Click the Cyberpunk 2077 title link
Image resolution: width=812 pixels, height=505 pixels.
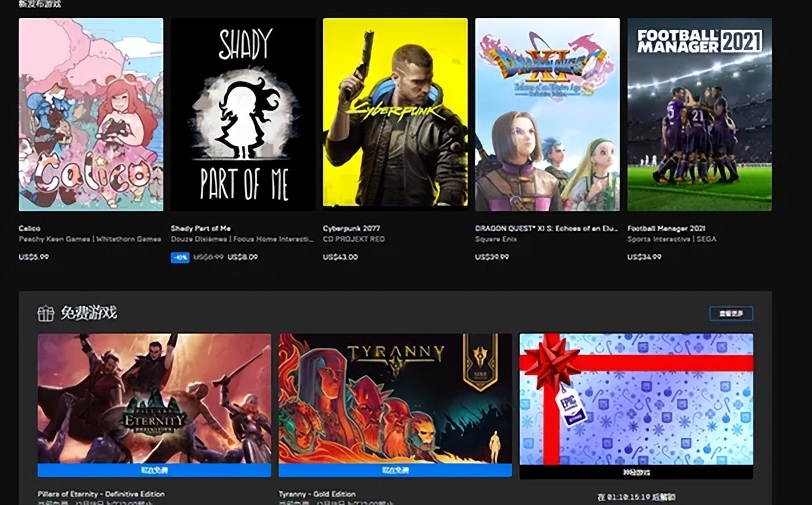tap(350, 229)
